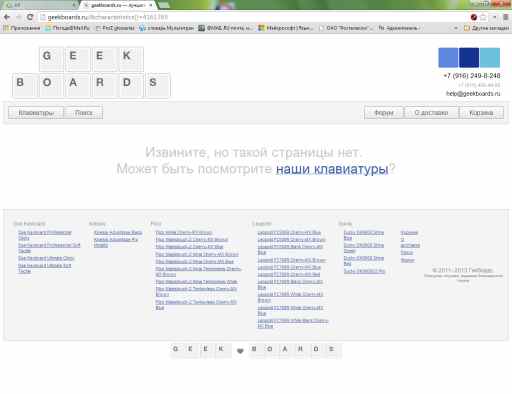Image resolution: width=512 pixels, height=394 pixels.
Task: Click the GEEK BOARDS keycap logo
Action: point(91,72)
